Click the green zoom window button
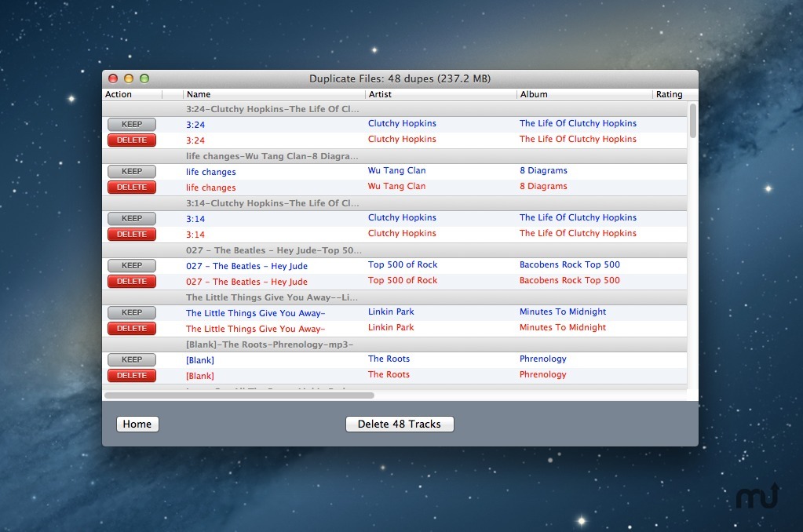The width and height of the screenshot is (803, 532). tap(144, 78)
